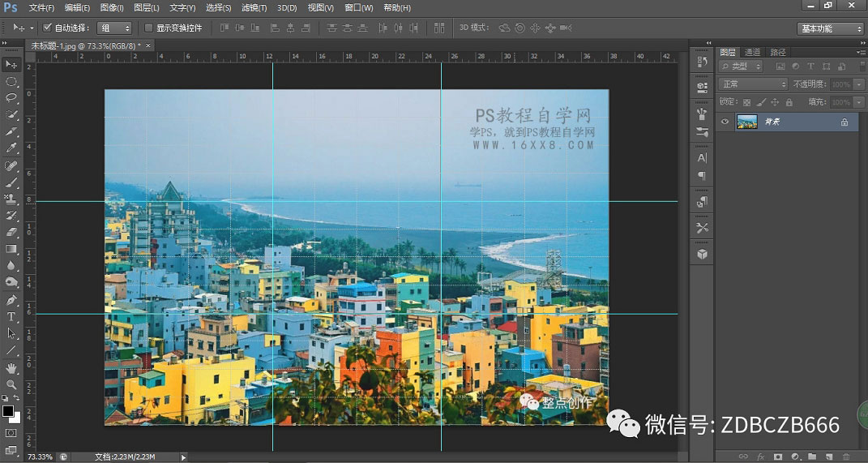Screen dimensions: 868x463
Task: Enable the 显示变换控件 checkbox
Action: (x=148, y=28)
